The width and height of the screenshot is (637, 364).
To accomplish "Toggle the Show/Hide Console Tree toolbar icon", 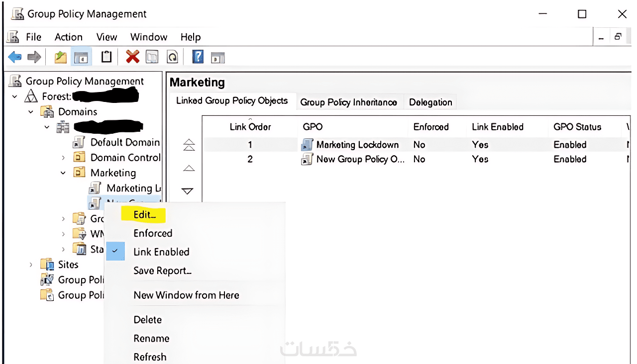I will tap(80, 57).
